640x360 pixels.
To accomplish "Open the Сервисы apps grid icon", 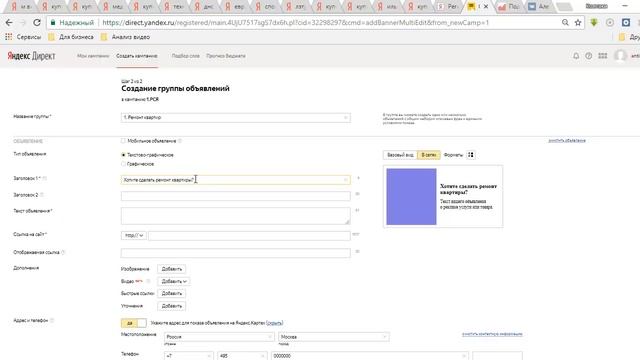I will click(x=9, y=37).
